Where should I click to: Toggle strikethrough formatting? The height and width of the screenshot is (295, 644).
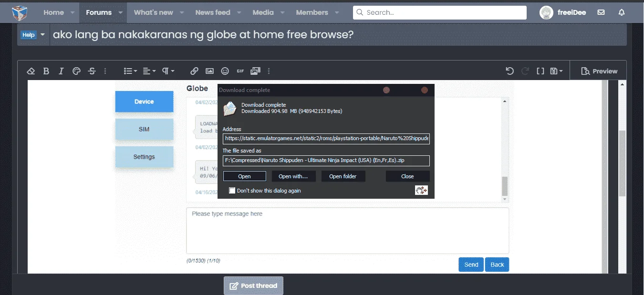coord(92,71)
